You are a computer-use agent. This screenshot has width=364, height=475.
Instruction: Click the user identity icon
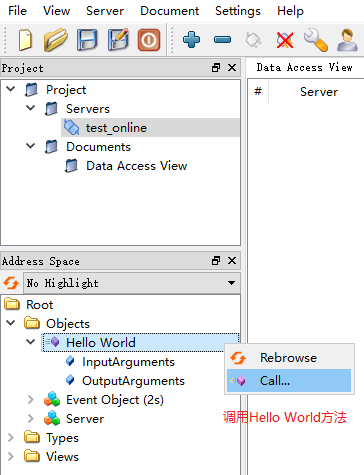347,40
